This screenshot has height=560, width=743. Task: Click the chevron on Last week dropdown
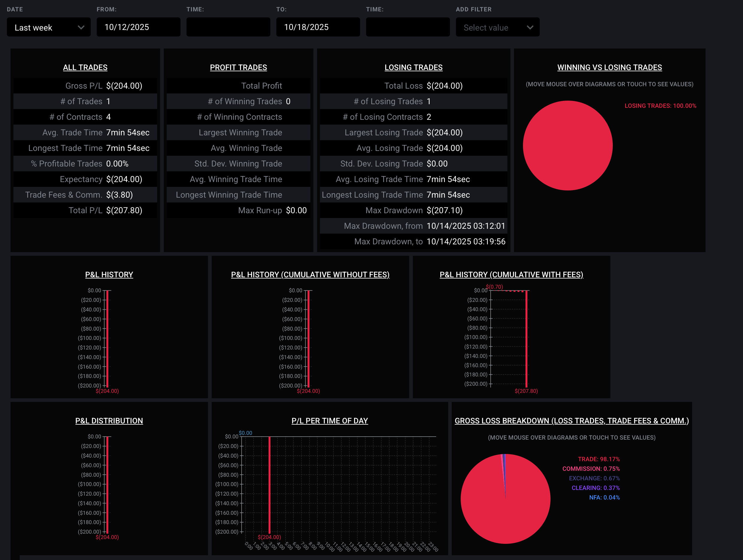click(x=81, y=27)
